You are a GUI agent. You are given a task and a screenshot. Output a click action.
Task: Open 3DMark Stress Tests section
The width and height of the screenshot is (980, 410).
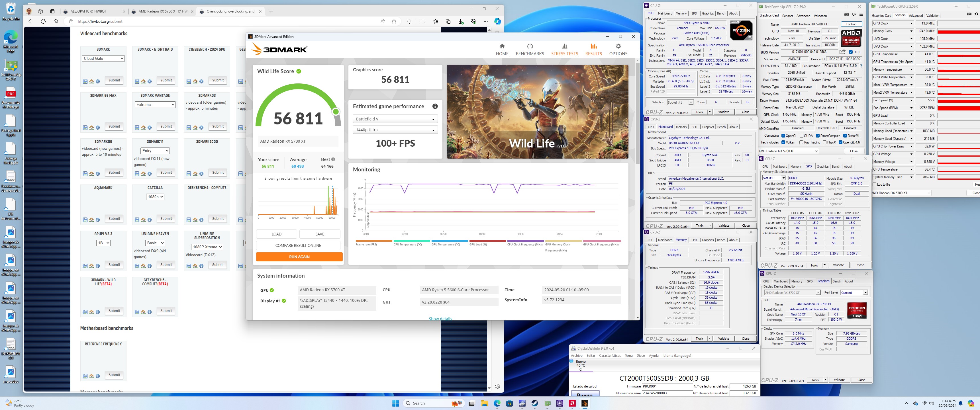pyautogui.click(x=564, y=50)
